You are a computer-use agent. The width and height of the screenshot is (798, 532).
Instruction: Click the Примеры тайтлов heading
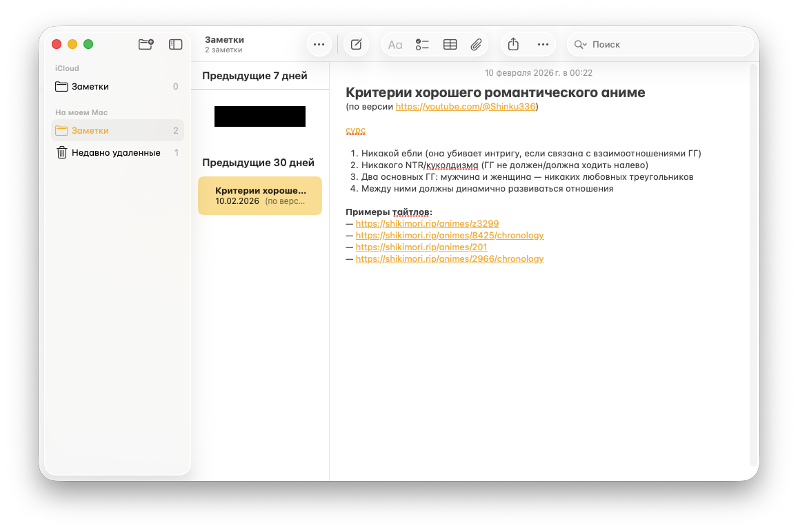tap(389, 212)
